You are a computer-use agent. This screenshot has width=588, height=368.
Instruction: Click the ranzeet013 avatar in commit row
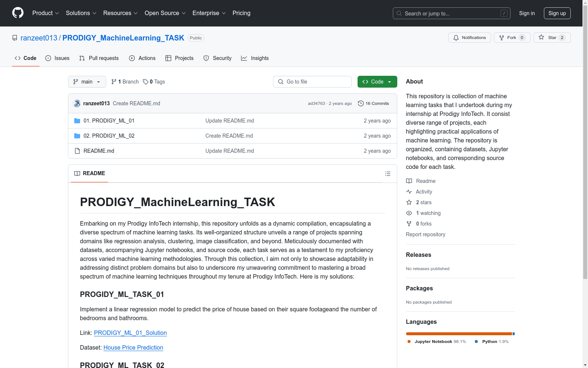[77, 103]
